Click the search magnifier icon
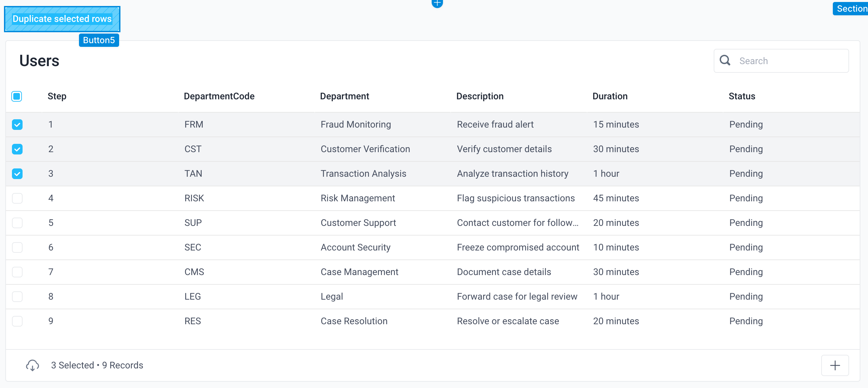The width and height of the screenshot is (868, 388). (x=725, y=60)
